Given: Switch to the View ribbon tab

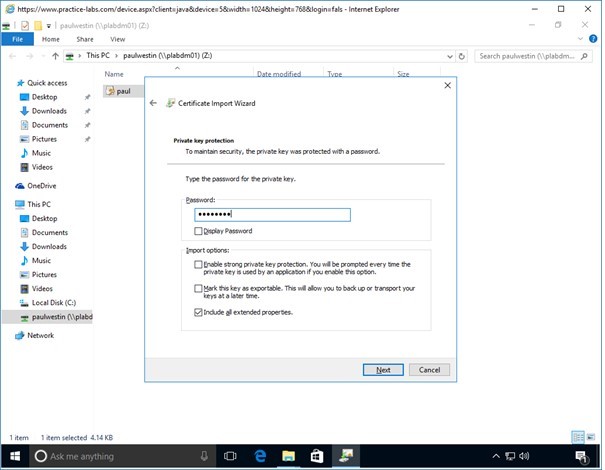Looking at the screenshot, I should point(117,39).
